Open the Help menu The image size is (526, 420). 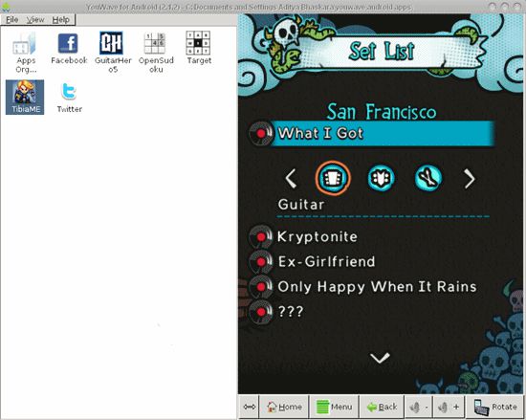60,20
